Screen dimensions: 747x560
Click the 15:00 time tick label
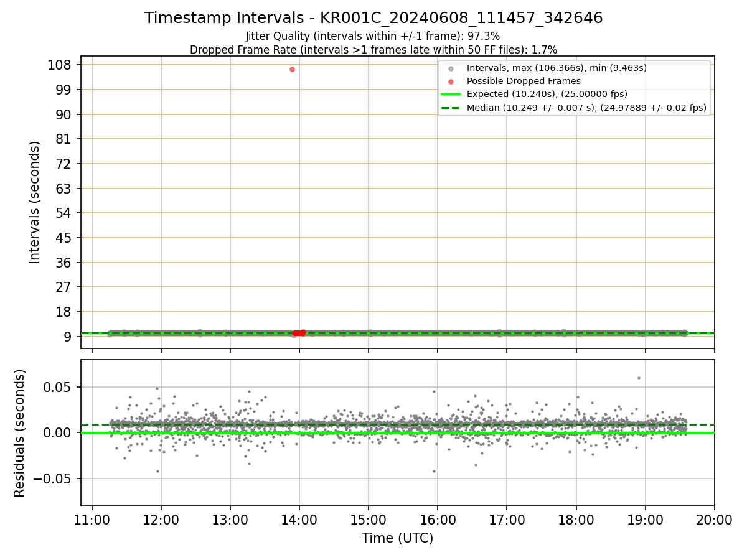coord(369,520)
